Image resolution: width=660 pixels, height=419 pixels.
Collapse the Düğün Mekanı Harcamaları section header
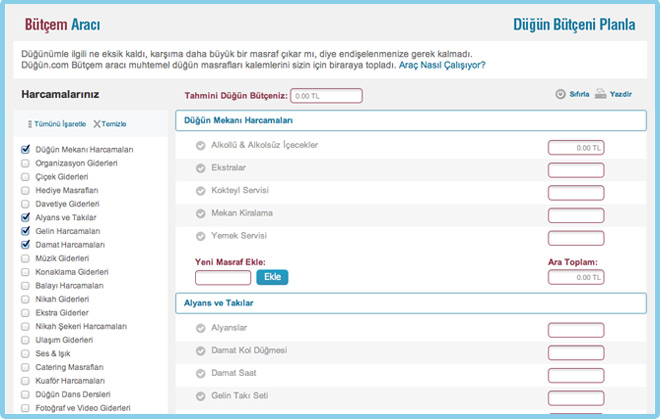click(410, 120)
